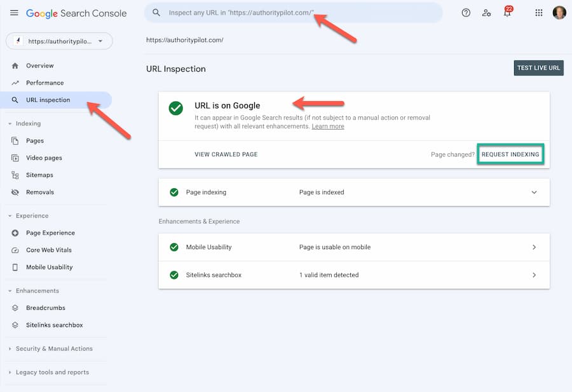This screenshot has width=572, height=392.
Task: Click 'URL is on Google' status title
Action: 228,105
